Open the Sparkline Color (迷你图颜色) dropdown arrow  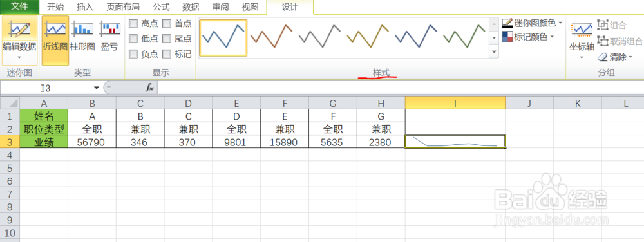[561, 23]
